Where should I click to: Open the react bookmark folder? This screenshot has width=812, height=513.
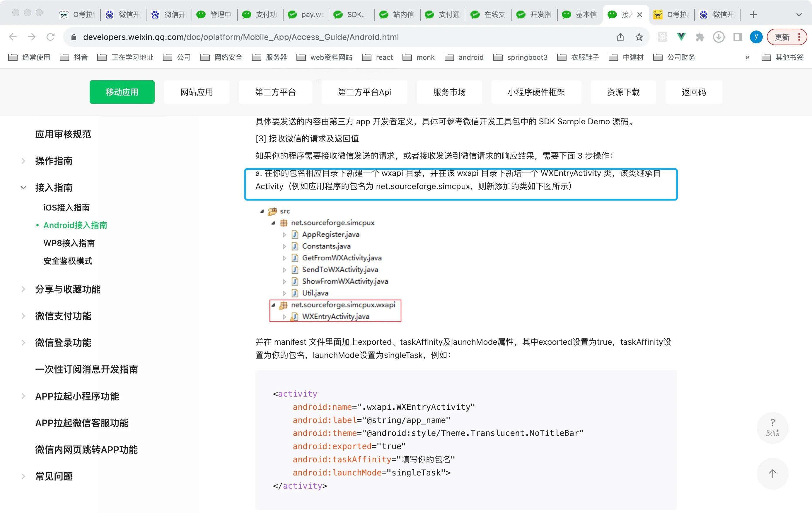[x=377, y=57]
